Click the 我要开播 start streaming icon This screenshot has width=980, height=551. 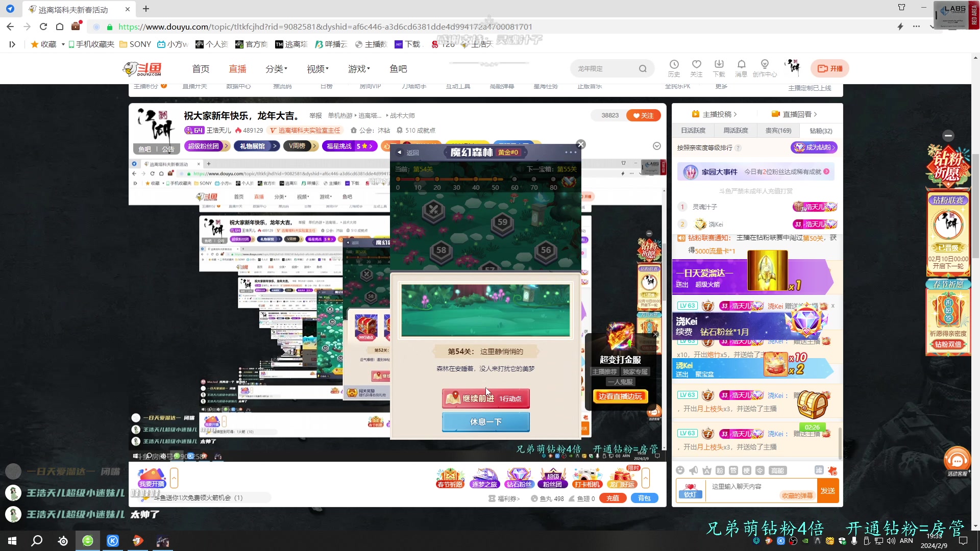[152, 478]
